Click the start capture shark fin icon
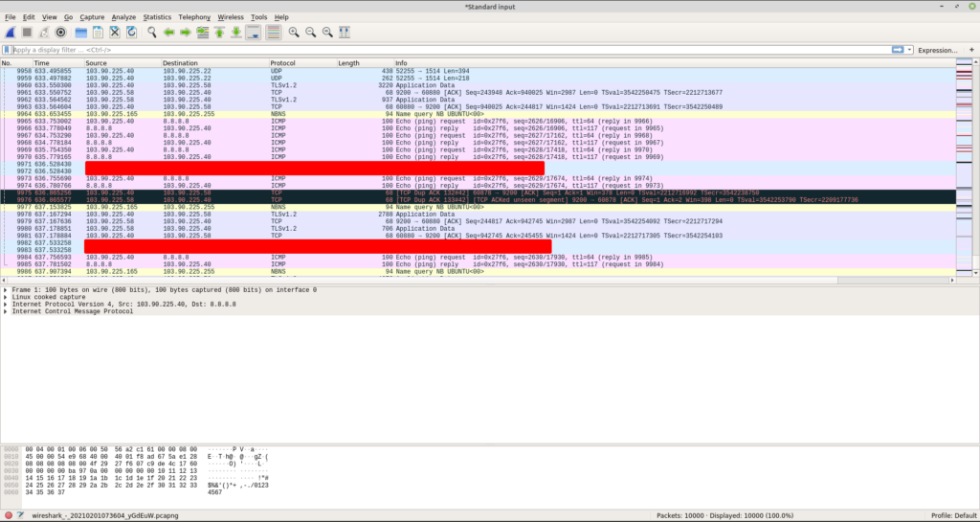This screenshot has height=522, width=980. pos(10,33)
